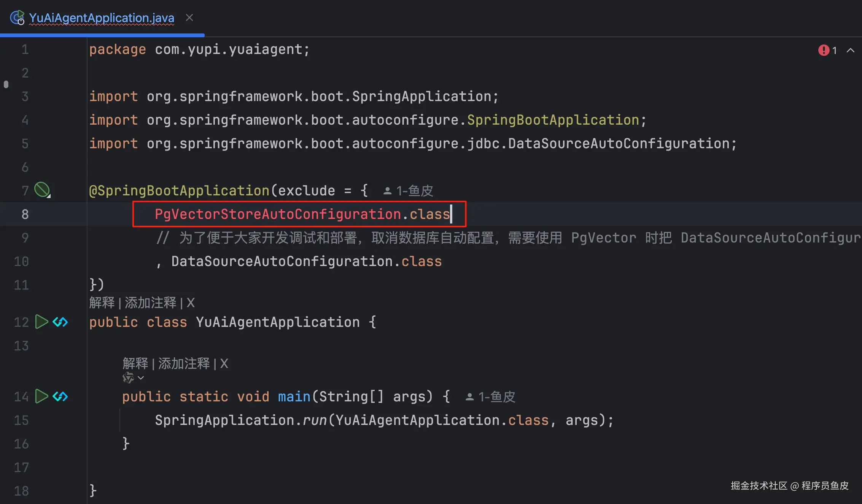Screen dimensions: 862x504
Task: Click the Java class file icon in the tab
Action: click(17, 18)
